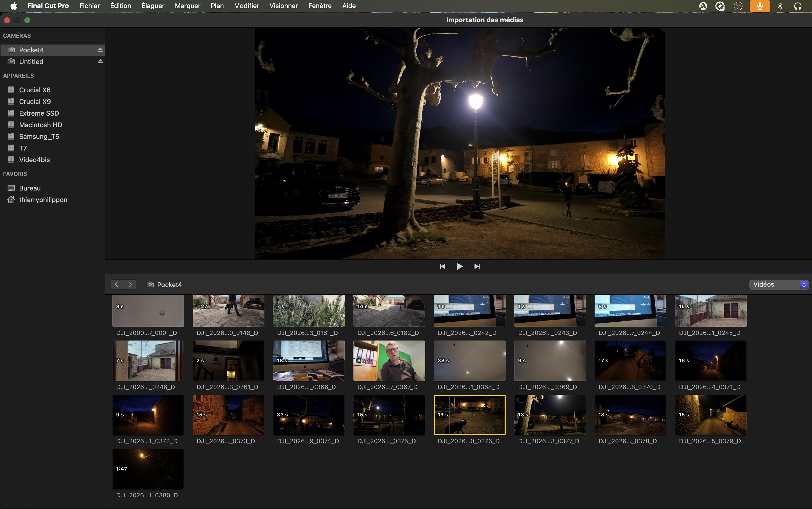The height and width of the screenshot is (509, 812).
Task: Jump to previous clip button
Action: click(x=442, y=266)
